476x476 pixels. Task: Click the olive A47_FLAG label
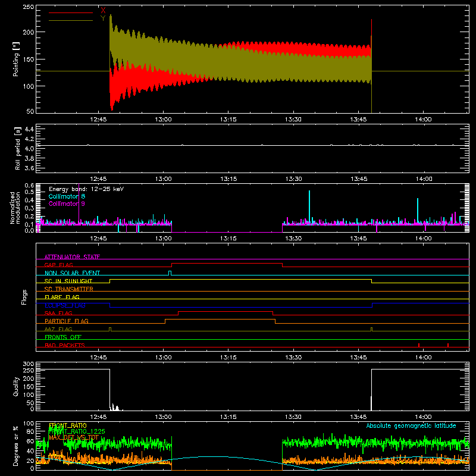[58, 329]
